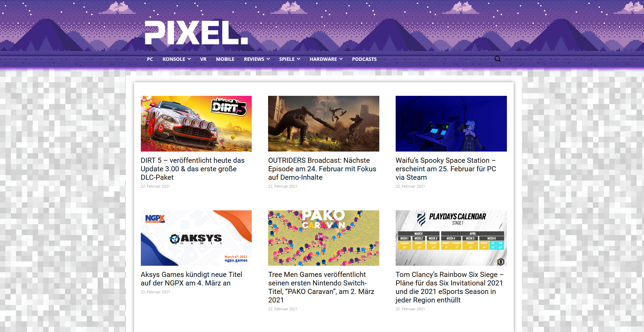Open the Tree Men Games PAKO Caravan headline
The width and height of the screenshot is (644, 332).
click(x=321, y=287)
